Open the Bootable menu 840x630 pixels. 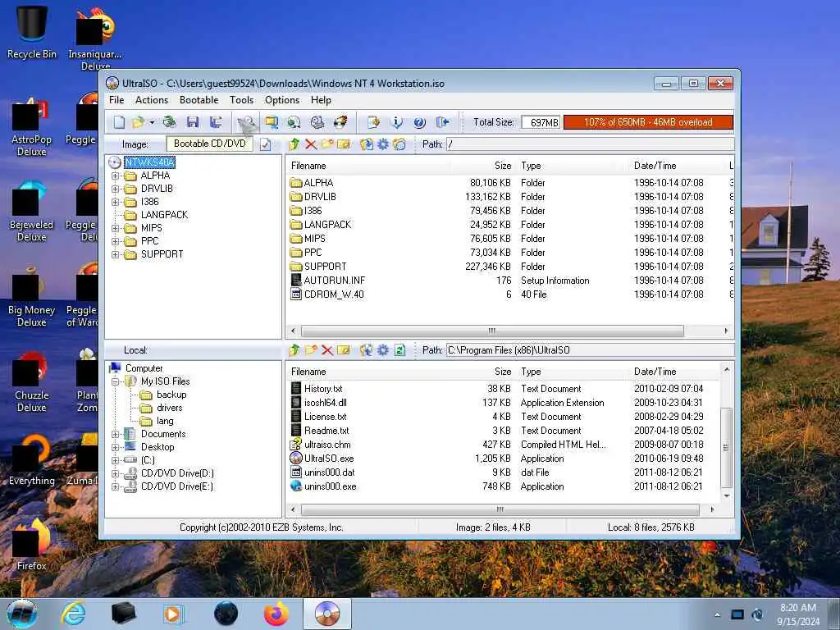(x=199, y=100)
